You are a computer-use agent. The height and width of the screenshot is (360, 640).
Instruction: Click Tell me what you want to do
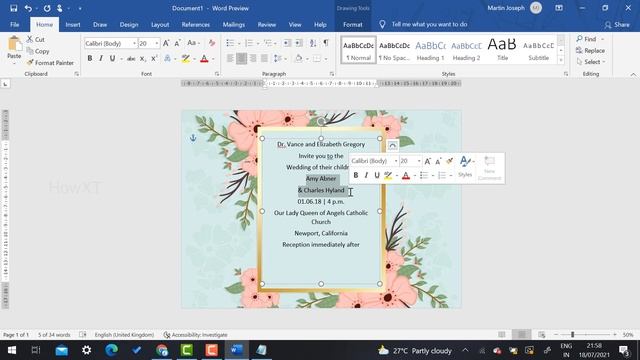(x=429, y=24)
